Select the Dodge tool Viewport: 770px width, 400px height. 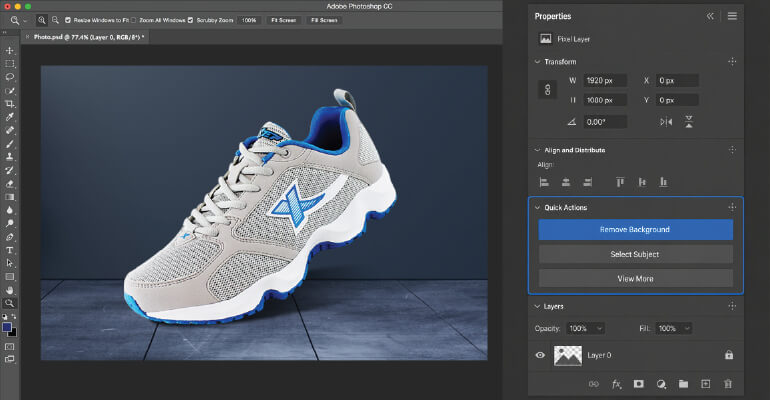(x=9, y=223)
